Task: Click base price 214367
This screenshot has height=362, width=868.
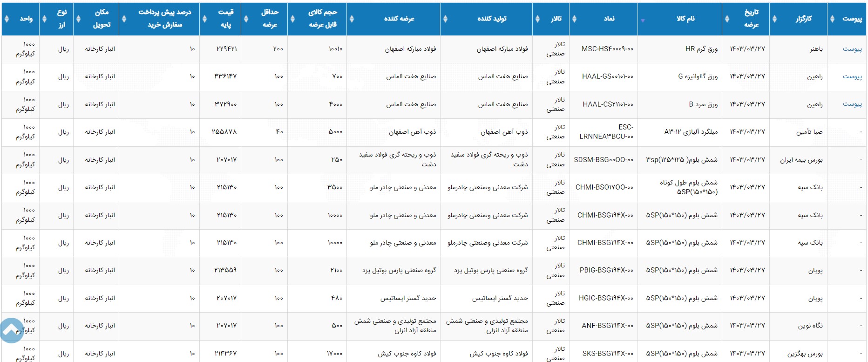Action: (x=226, y=354)
